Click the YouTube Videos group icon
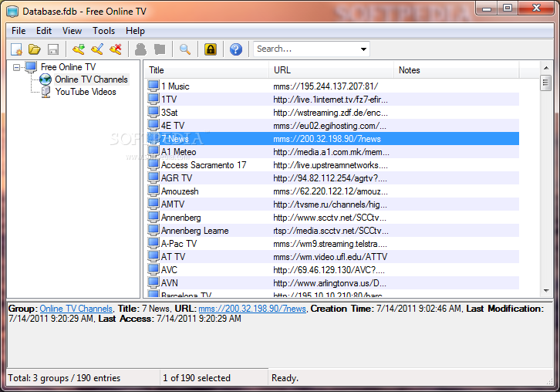Screen dimensions: 560x392 [46, 92]
